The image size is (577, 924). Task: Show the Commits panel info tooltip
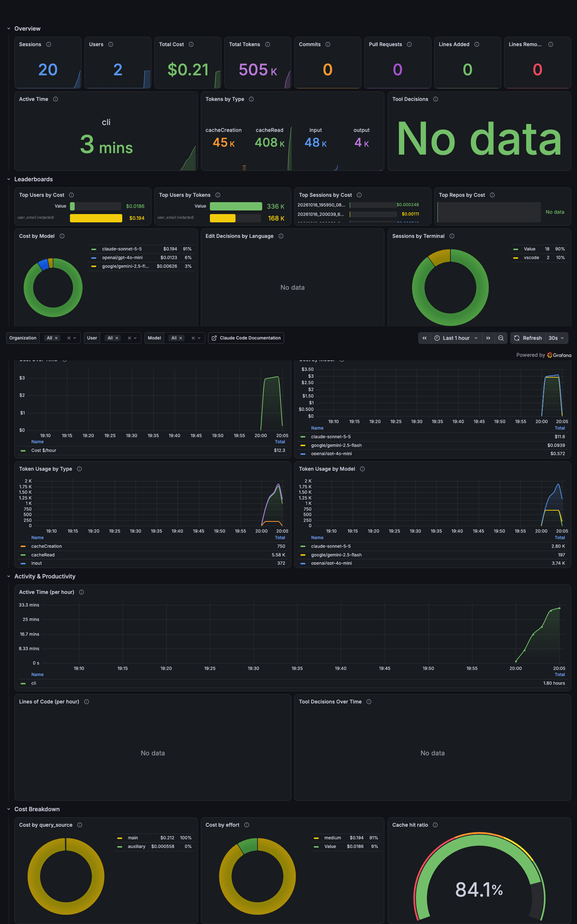(x=328, y=44)
